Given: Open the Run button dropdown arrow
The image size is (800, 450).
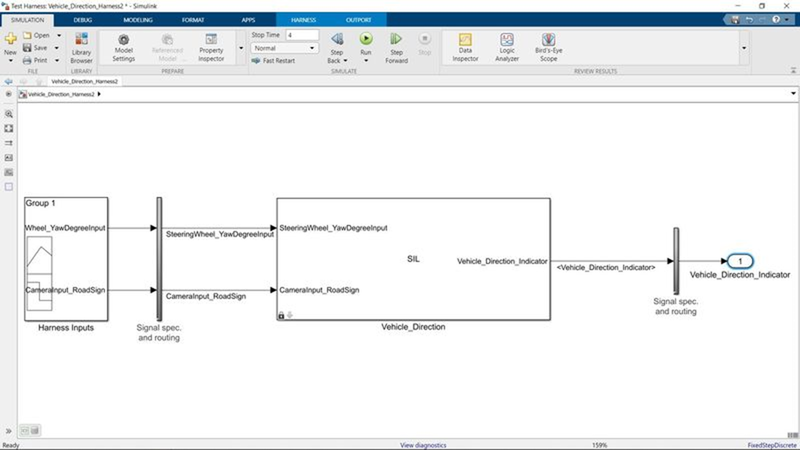Looking at the screenshot, I should tap(366, 61).
